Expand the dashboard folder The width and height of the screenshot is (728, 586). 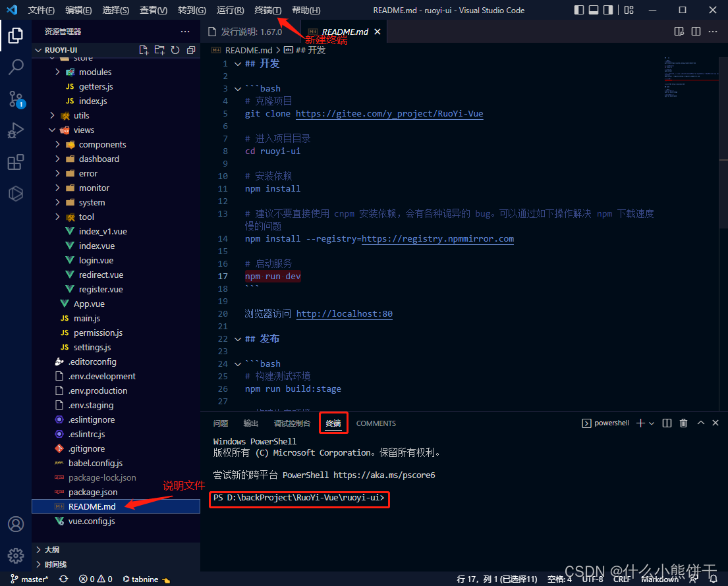pos(57,159)
